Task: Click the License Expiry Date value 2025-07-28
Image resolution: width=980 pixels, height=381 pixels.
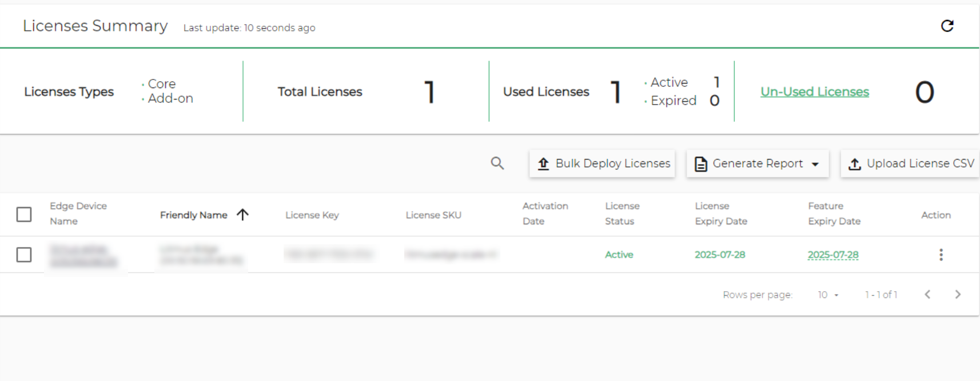Action: pyautogui.click(x=720, y=255)
